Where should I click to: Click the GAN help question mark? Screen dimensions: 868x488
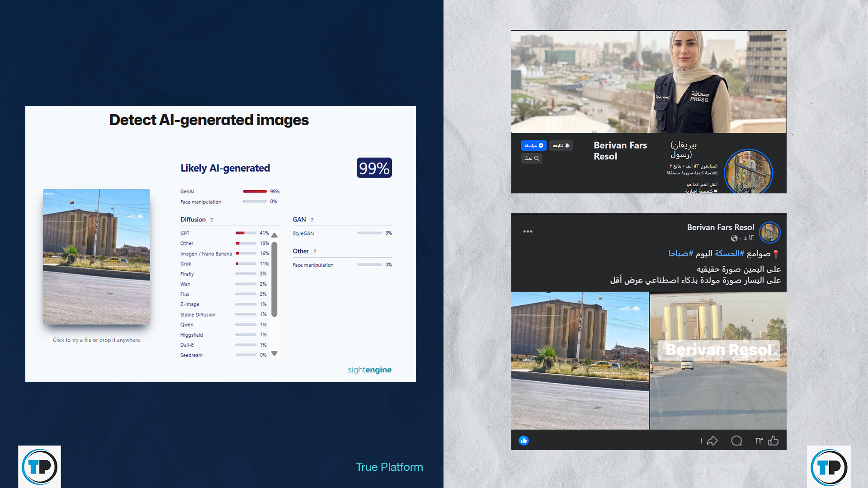312,220
